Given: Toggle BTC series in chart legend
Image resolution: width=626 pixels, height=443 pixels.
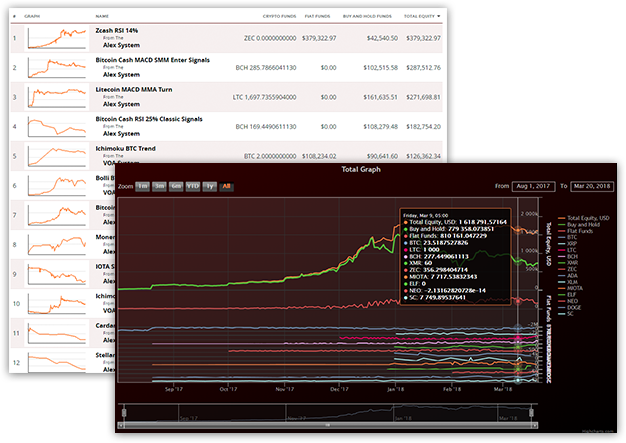Looking at the screenshot, I should point(567,237).
